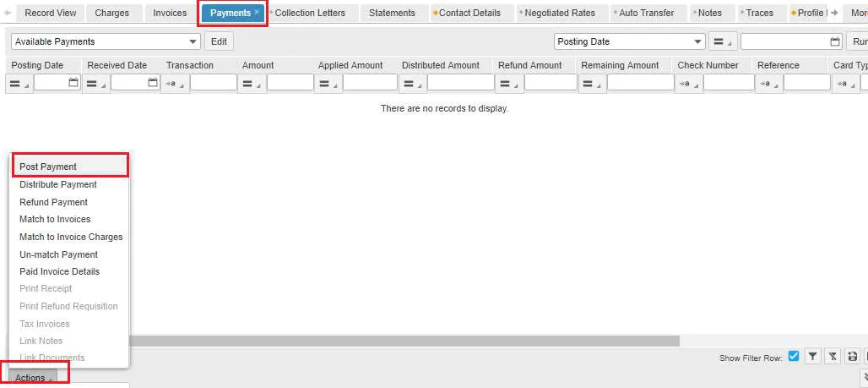Click the Remaining Amount filter input field
The image size is (868, 388).
(641, 83)
